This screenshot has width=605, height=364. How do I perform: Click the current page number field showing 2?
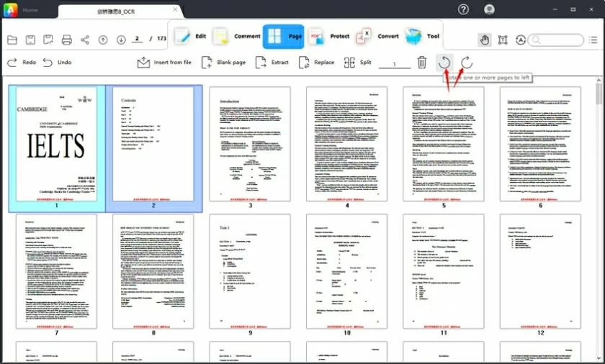[x=137, y=39]
